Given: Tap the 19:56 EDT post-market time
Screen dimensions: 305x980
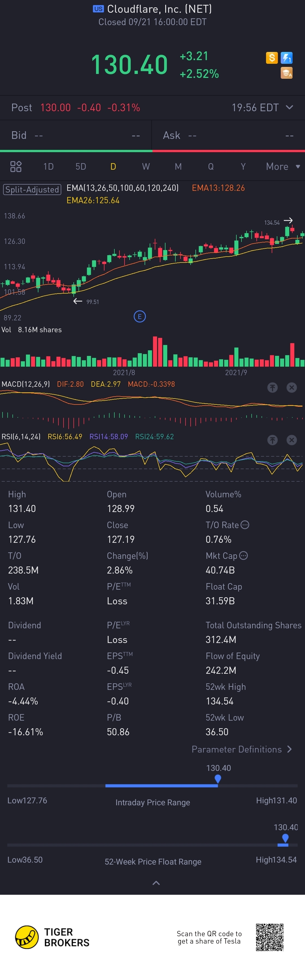Looking at the screenshot, I should 255,107.
